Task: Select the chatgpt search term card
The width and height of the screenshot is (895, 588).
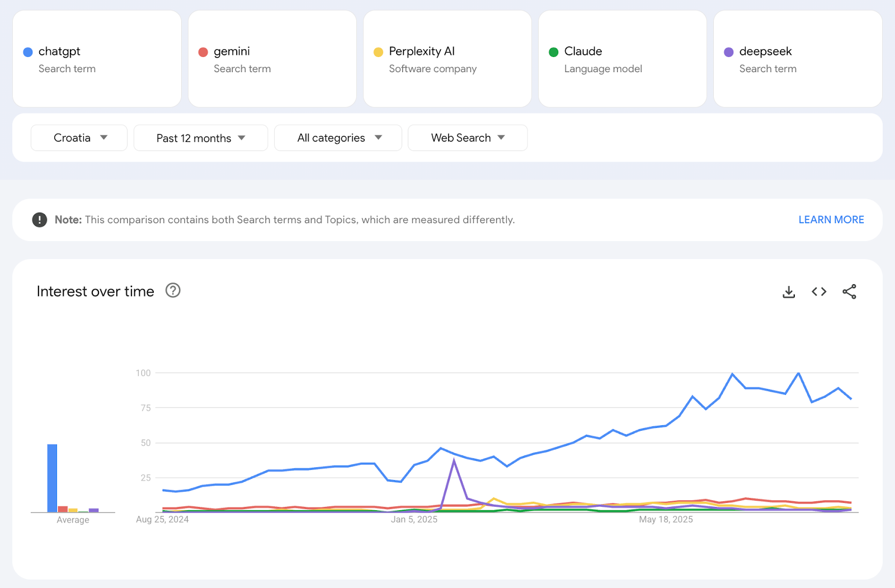Action: coord(97,59)
